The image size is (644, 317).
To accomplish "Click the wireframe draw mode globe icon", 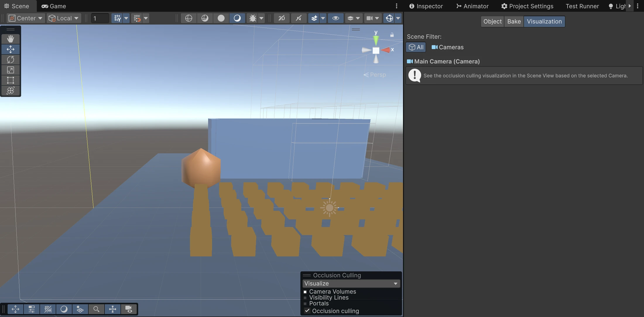I will pos(189,18).
